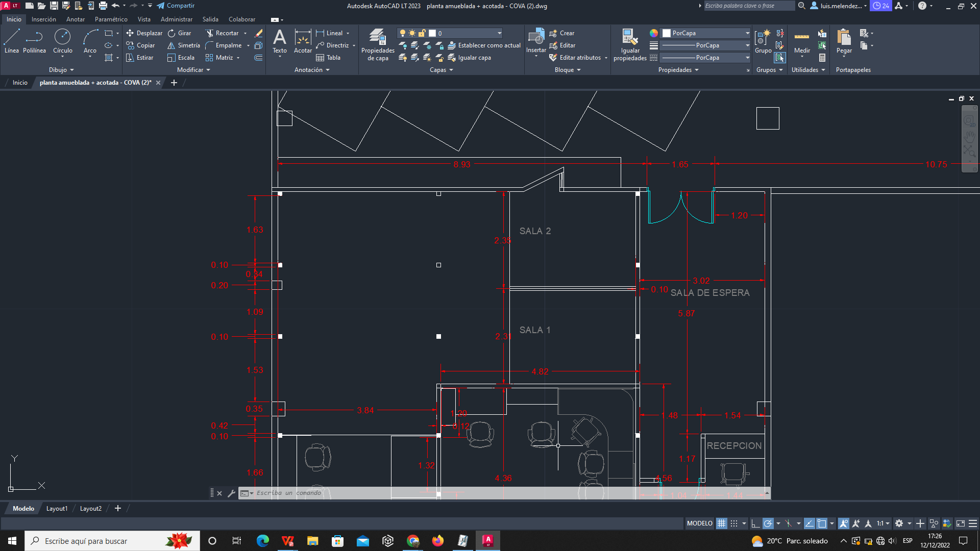Click Establecer como actual button

click(484, 45)
